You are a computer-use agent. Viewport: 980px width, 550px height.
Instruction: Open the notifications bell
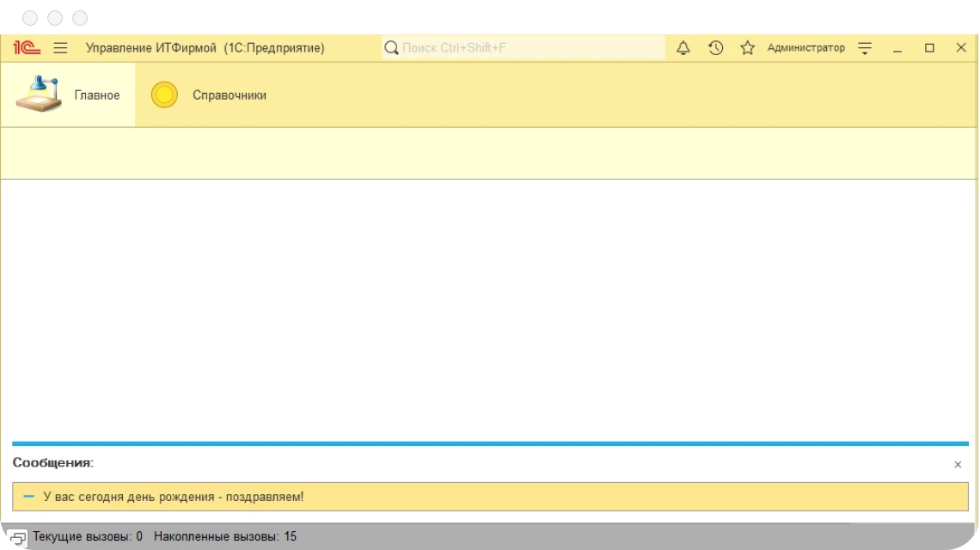[x=683, y=48]
